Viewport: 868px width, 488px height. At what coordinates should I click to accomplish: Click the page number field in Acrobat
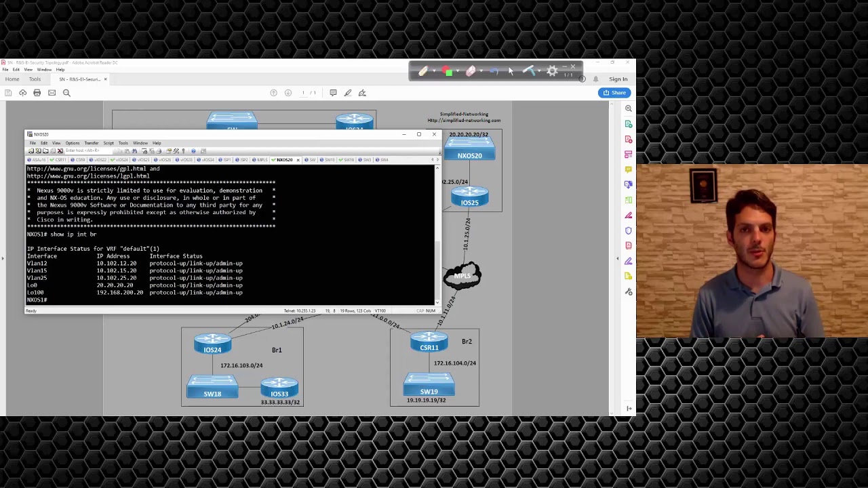[304, 93]
